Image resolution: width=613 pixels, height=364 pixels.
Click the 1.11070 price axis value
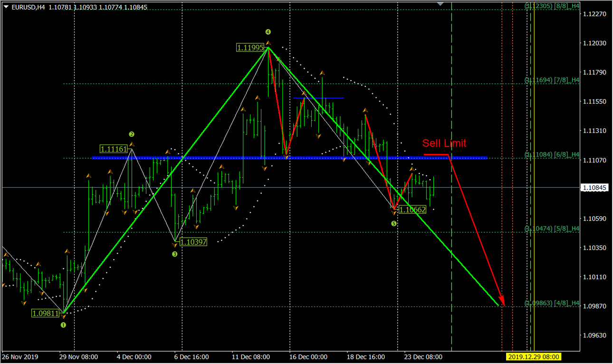coord(594,160)
